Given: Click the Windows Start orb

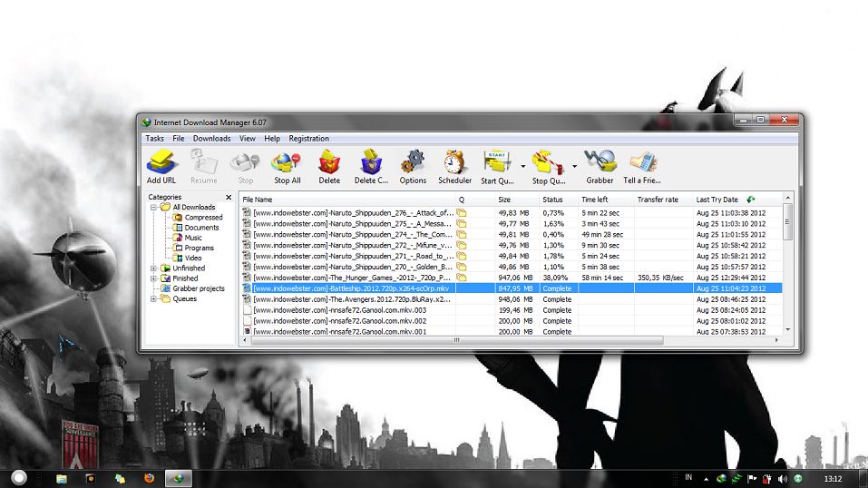Looking at the screenshot, I should tap(19, 478).
